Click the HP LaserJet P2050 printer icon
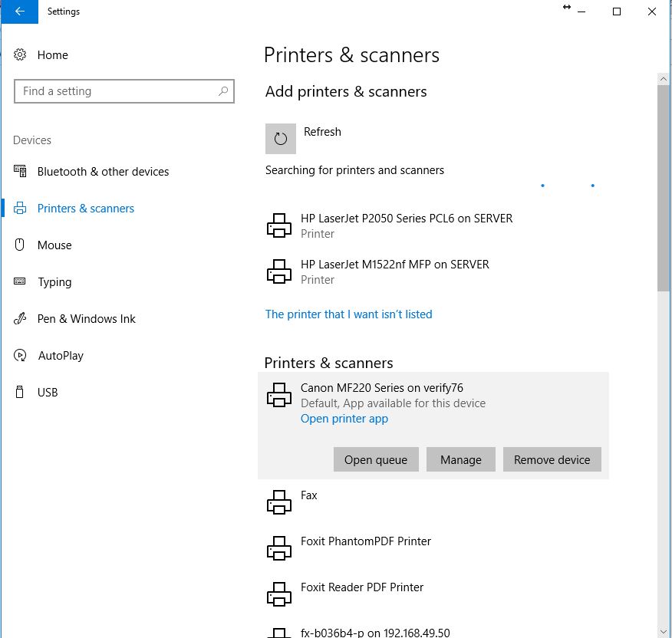The width and height of the screenshot is (672, 638). [279, 225]
